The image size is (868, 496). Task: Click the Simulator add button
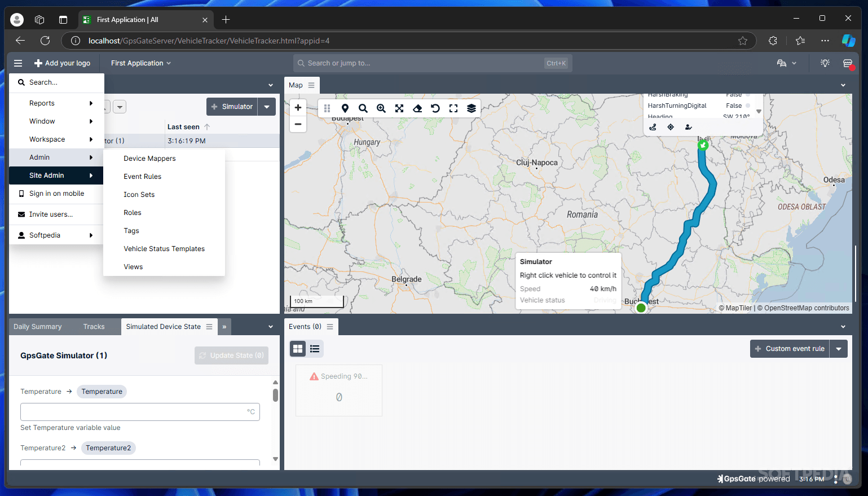click(x=232, y=107)
